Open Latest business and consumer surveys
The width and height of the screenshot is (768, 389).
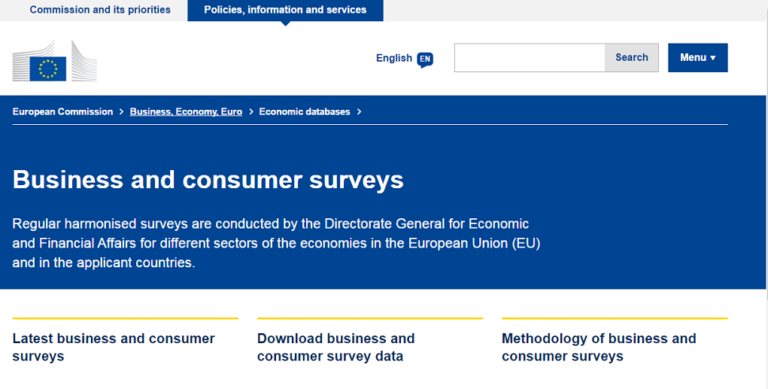(x=114, y=347)
